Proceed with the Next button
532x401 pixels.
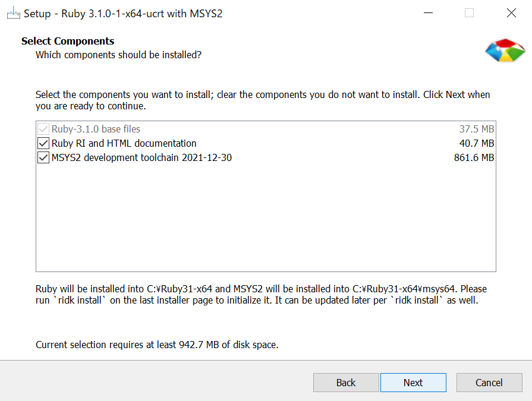click(x=413, y=383)
